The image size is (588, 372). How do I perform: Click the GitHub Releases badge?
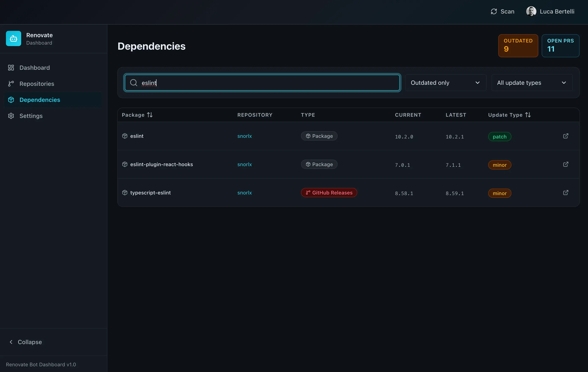(329, 193)
